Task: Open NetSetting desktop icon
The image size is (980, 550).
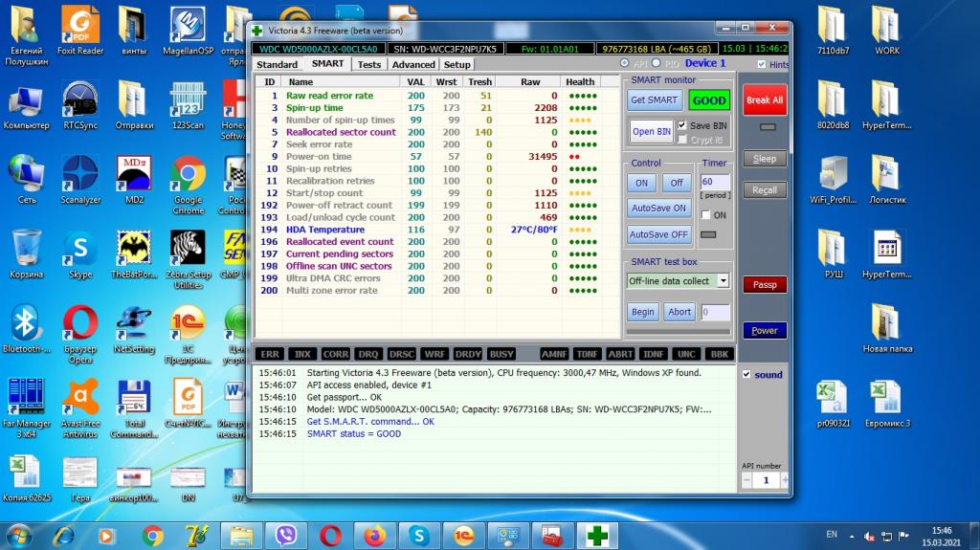Action: coord(134,329)
